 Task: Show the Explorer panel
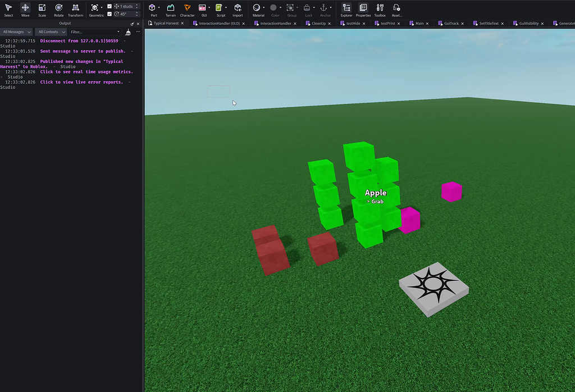pyautogui.click(x=346, y=10)
